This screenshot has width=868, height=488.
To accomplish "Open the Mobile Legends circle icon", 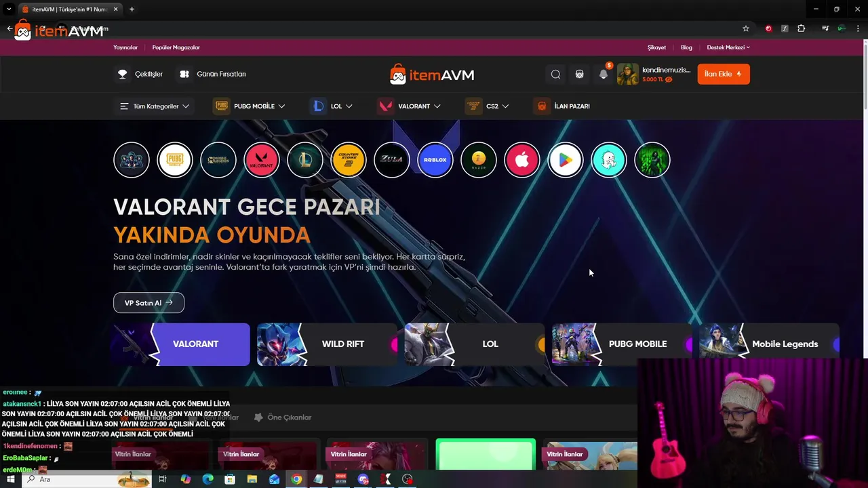I will point(218,160).
